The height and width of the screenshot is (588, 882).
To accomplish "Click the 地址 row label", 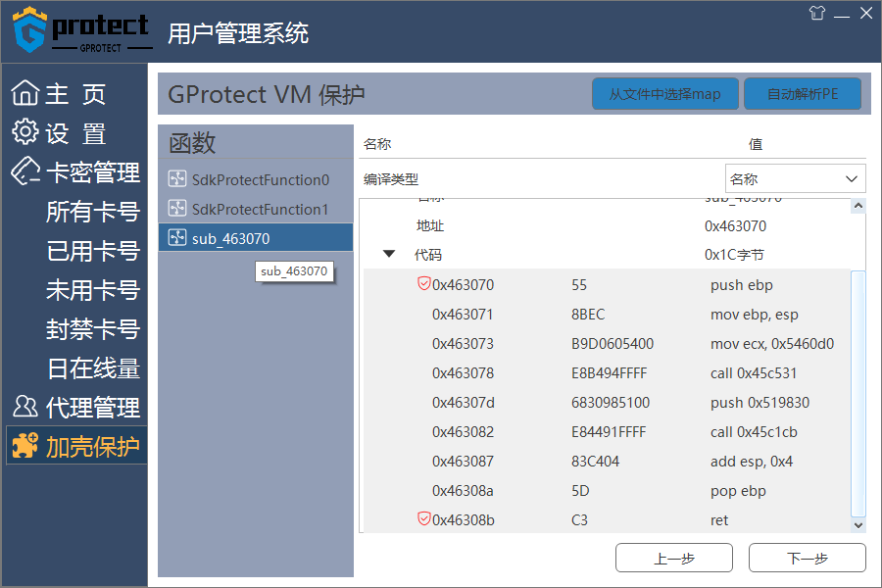I will (430, 225).
